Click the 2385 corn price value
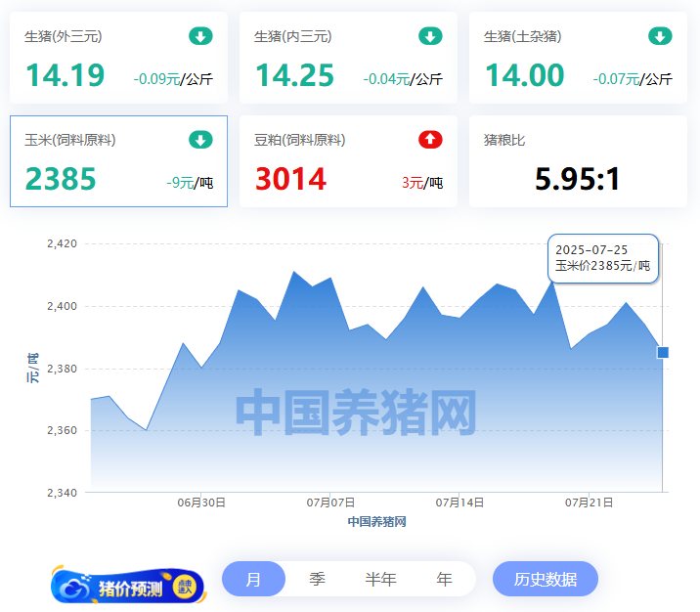The width and height of the screenshot is (700, 612). (61, 179)
